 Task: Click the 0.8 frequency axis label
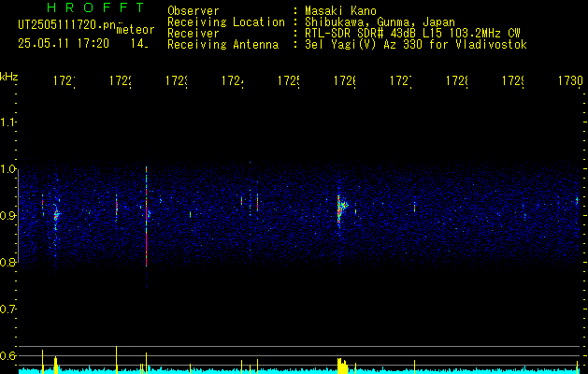(8, 263)
